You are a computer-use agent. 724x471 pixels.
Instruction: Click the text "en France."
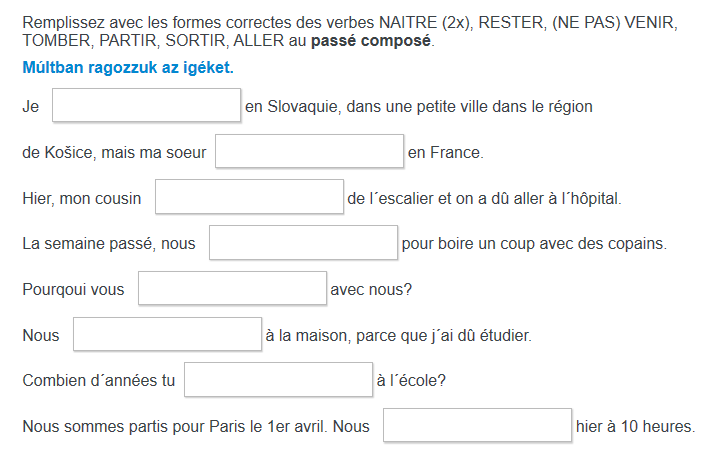point(446,153)
